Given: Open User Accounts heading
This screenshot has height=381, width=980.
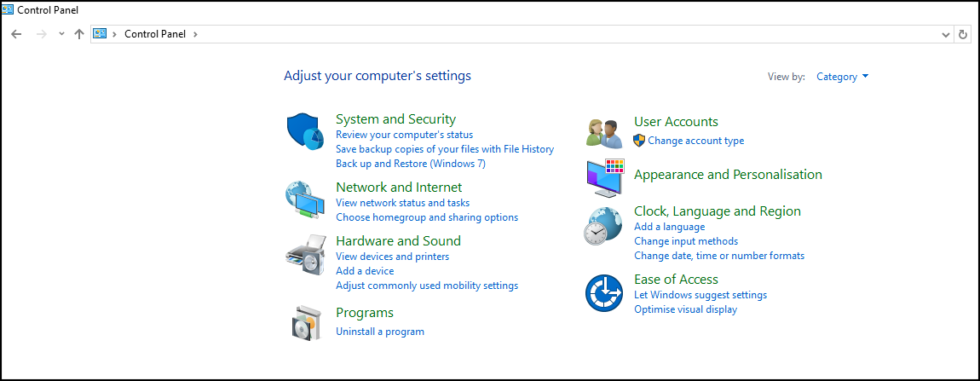Looking at the screenshot, I should click(677, 121).
